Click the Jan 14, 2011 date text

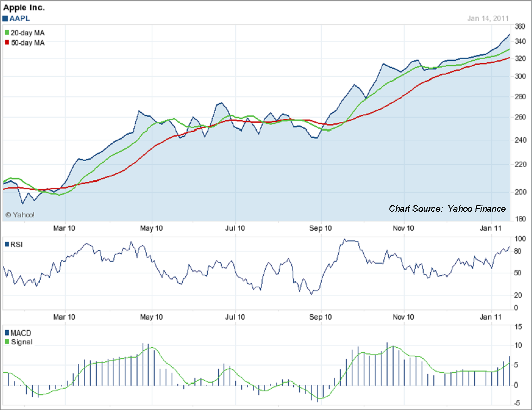click(488, 18)
